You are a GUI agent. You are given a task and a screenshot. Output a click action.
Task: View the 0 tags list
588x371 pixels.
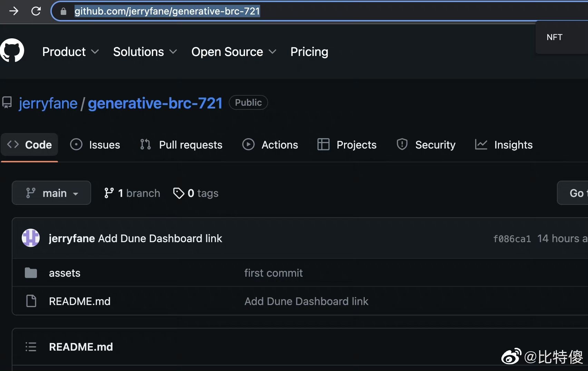196,193
